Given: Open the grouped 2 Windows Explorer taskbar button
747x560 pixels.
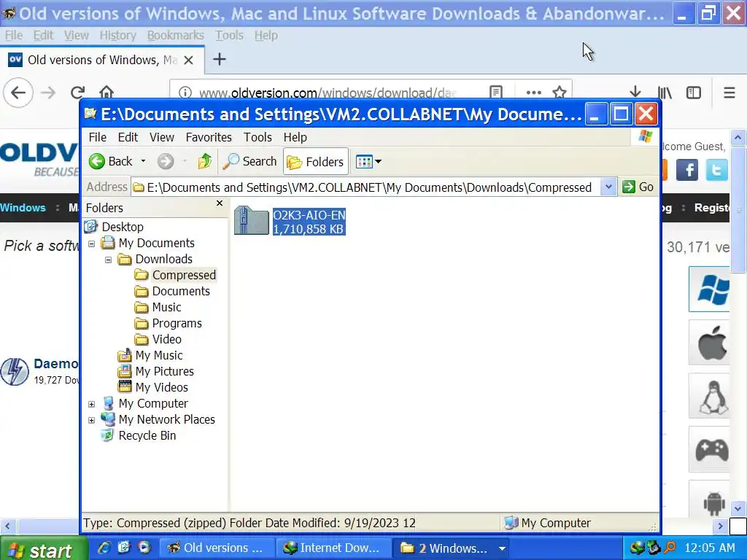Looking at the screenshot, I should pos(452,548).
